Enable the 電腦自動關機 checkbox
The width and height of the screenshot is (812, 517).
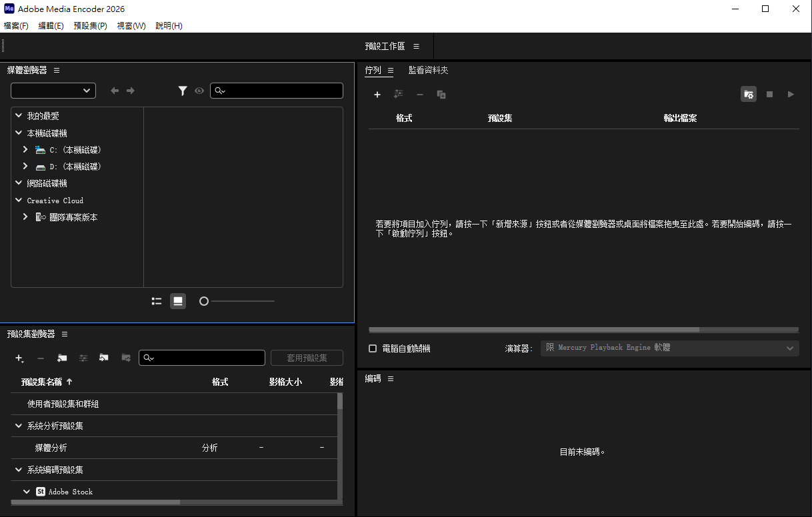(x=373, y=348)
